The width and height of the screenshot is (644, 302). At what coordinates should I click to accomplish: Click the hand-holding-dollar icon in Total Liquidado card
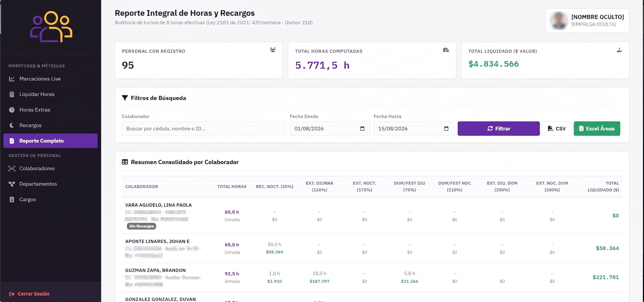[x=619, y=50]
